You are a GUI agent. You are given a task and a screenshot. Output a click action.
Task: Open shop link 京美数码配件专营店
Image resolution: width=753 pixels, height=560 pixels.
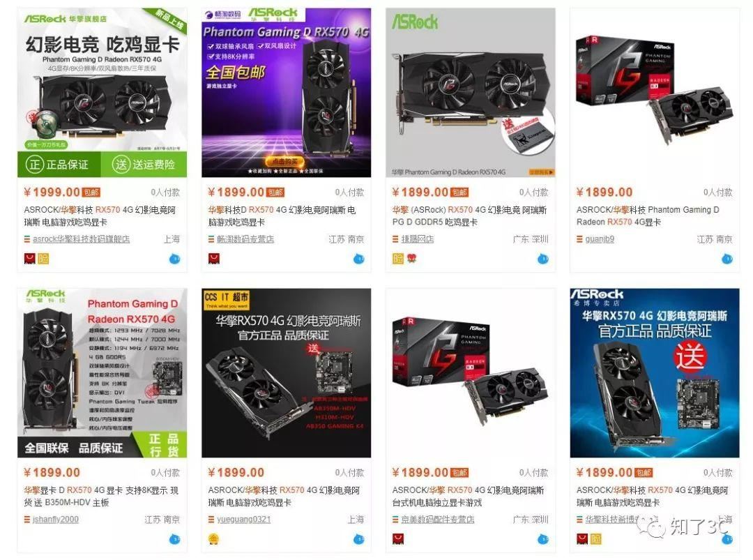click(437, 520)
